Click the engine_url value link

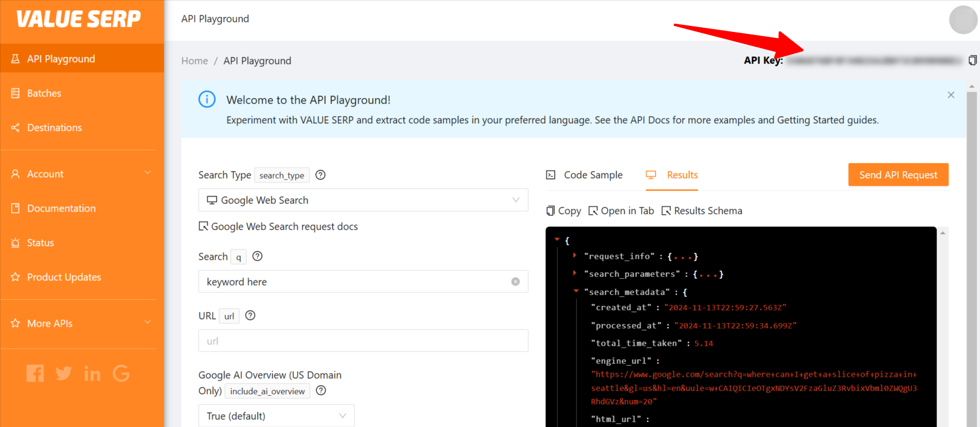[754, 388]
